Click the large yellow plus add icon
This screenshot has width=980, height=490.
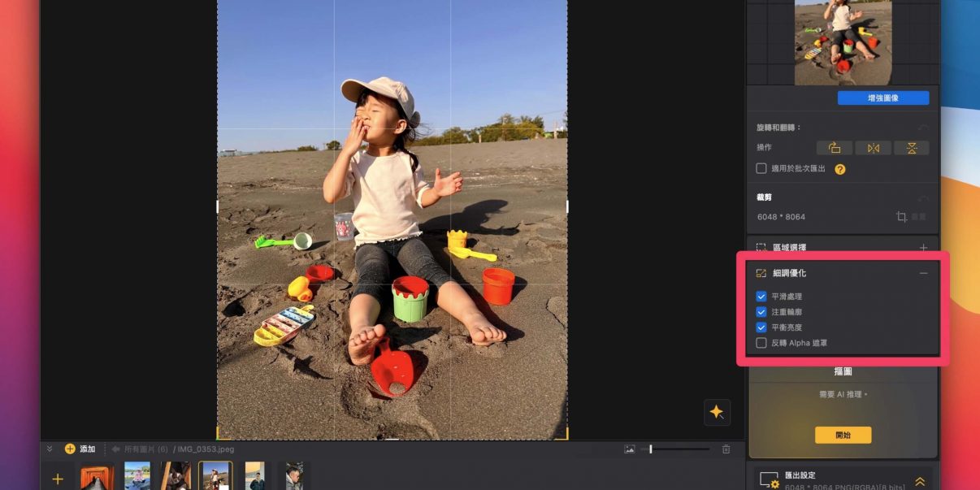(58, 479)
